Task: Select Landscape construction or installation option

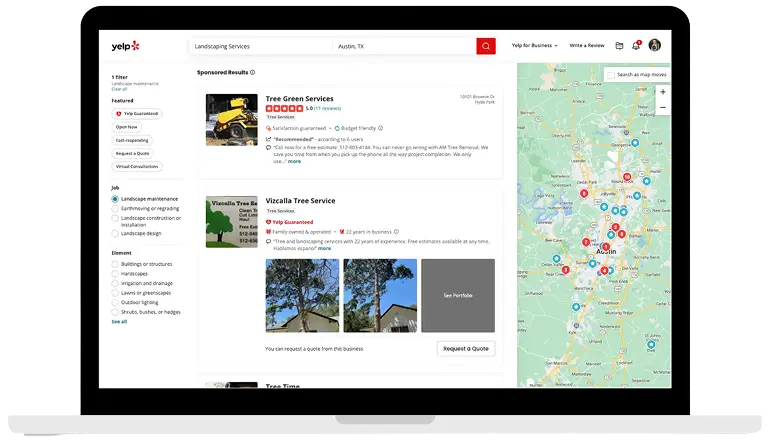Action: [115, 218]
